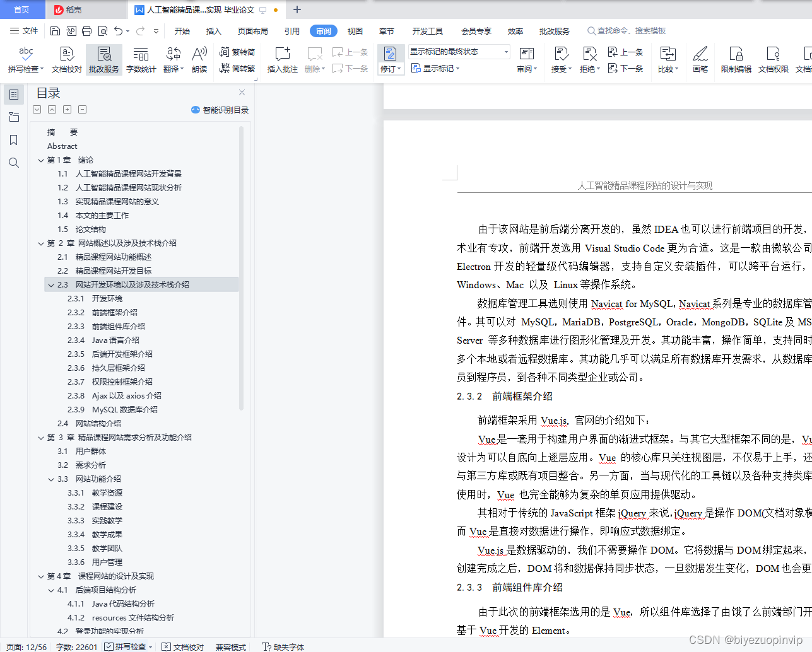Open the search icon in left sidebar
The image size is (812, 652).
(14, 163)
